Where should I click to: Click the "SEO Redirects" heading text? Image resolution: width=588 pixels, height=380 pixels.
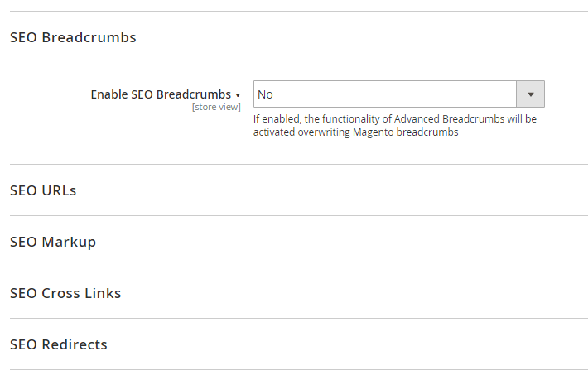pos(59,344)
